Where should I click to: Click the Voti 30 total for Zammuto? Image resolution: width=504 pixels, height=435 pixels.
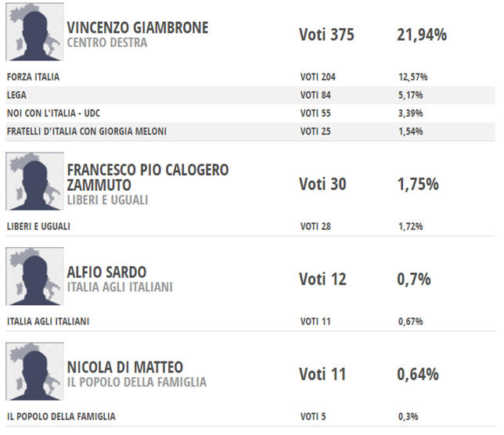click(x=322, y=185)
